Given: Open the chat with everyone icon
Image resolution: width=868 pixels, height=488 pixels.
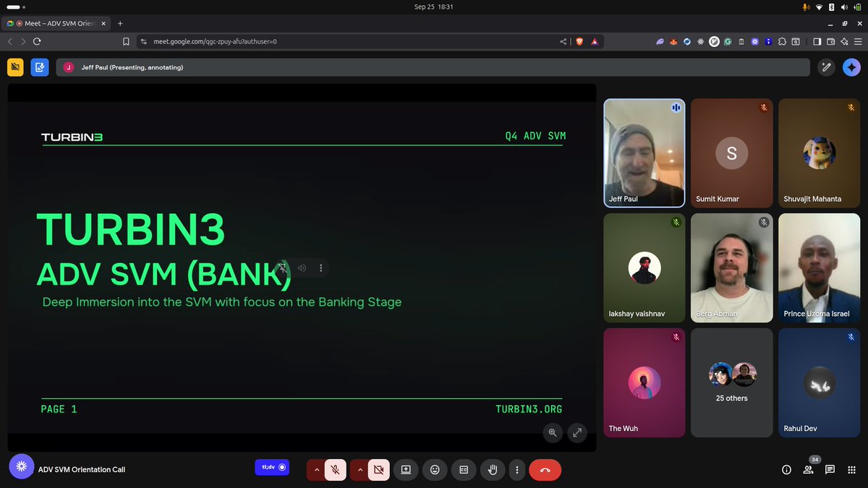Looking at the screenshot, I should 830,469.
